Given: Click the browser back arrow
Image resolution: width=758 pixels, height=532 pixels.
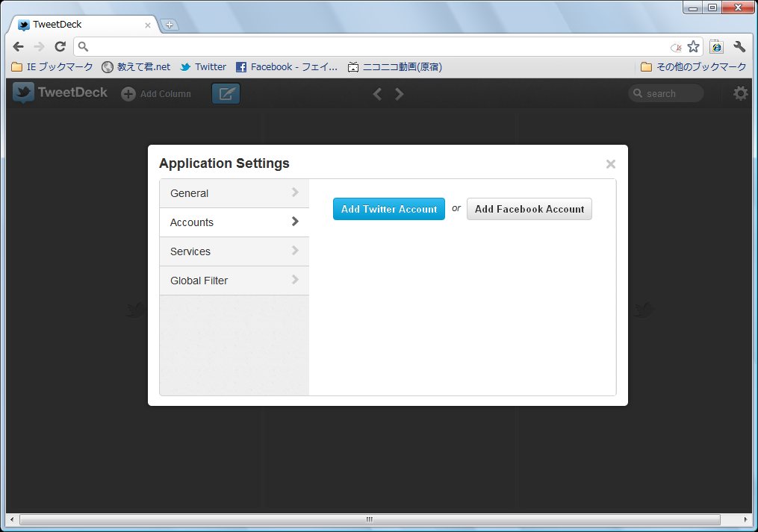Looking at the screenshot, I should [19, 46].
